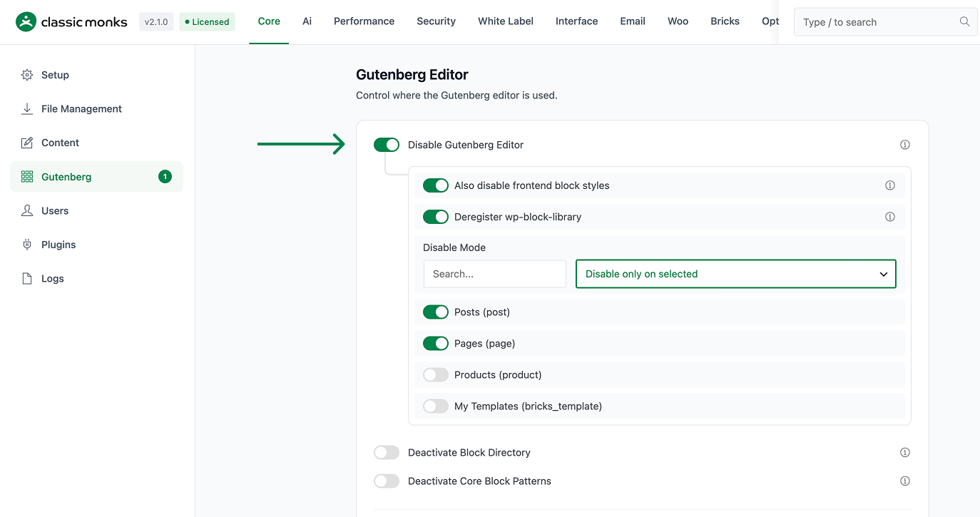Screen dimensions: 980x517
Task: Switch to the Security tab
Action: pos(436,21)
